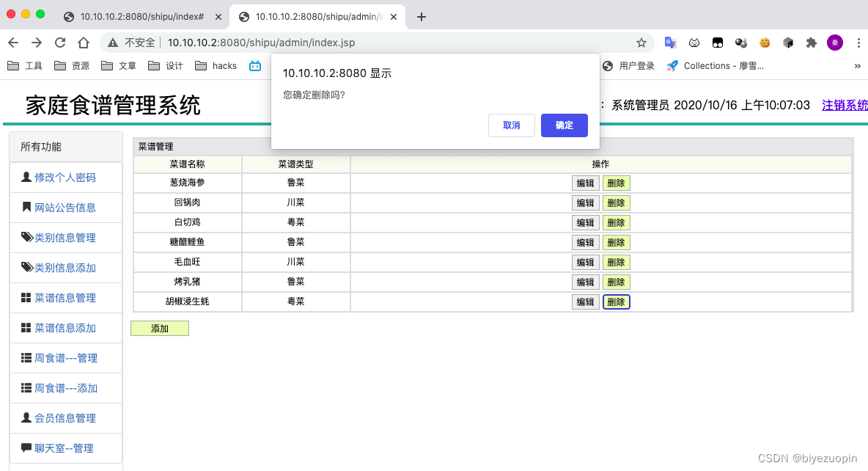The width and height of the screenshot is (868, 471).
Task: Delete the 葱烧海参 recipe
Action: [616, 183]
